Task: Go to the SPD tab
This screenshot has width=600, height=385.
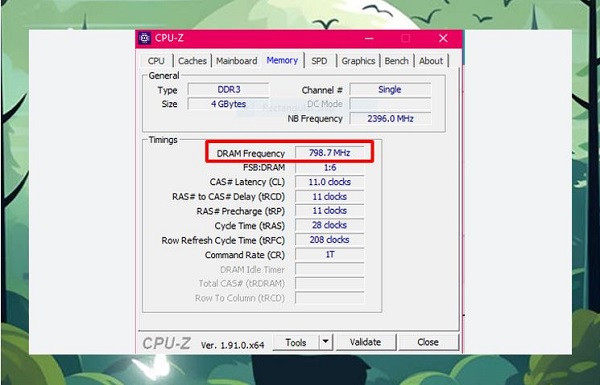Action: click(x=319, y=61)
